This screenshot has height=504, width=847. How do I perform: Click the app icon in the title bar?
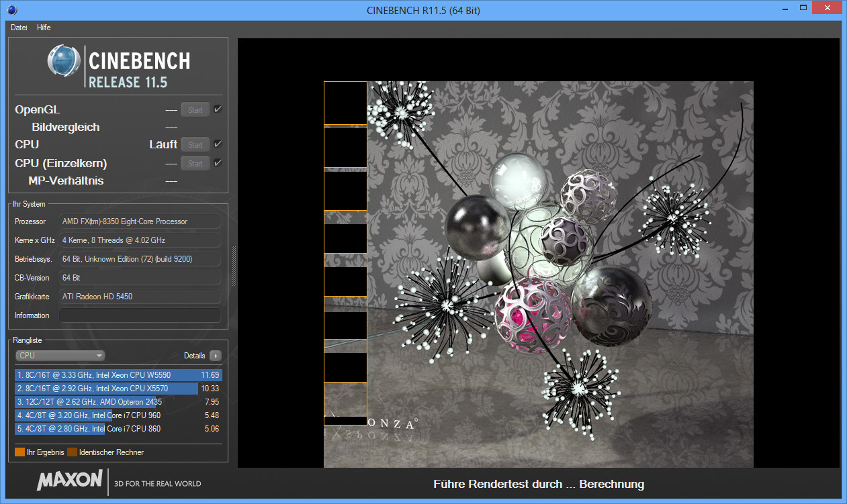point(12,10)
